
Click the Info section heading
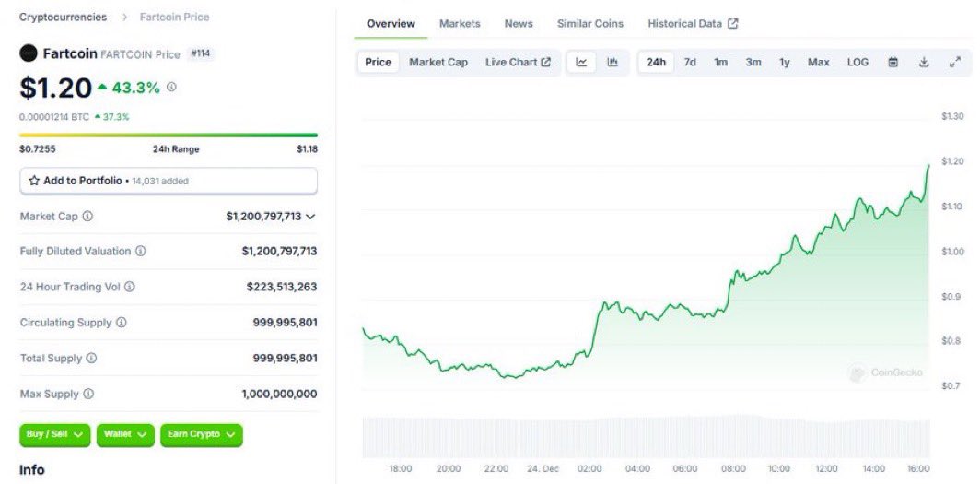(32, 470)
